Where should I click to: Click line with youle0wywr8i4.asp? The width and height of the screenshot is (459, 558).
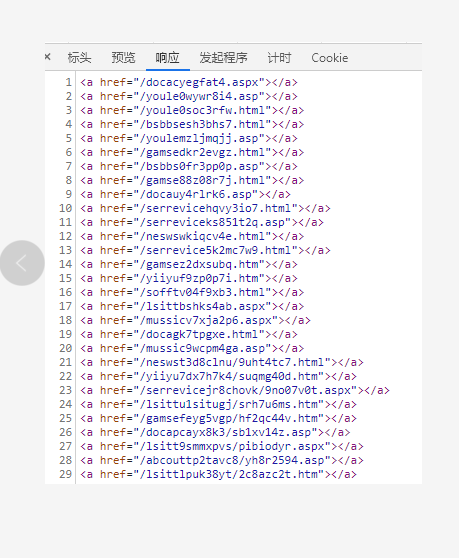189,96
